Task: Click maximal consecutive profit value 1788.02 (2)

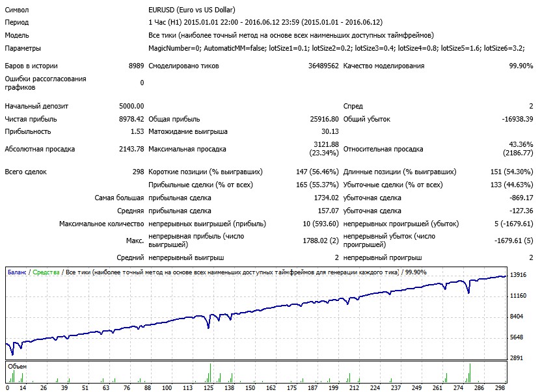Action: tap(321, 241)
